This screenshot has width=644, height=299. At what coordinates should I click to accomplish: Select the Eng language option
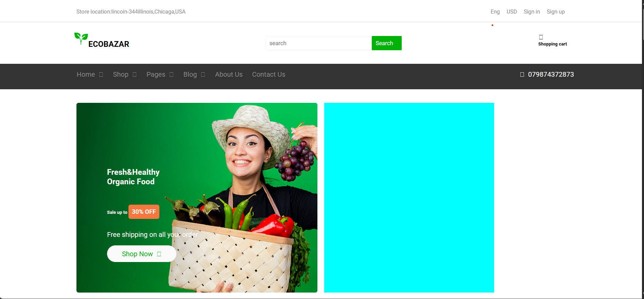(x=495, y=12)
